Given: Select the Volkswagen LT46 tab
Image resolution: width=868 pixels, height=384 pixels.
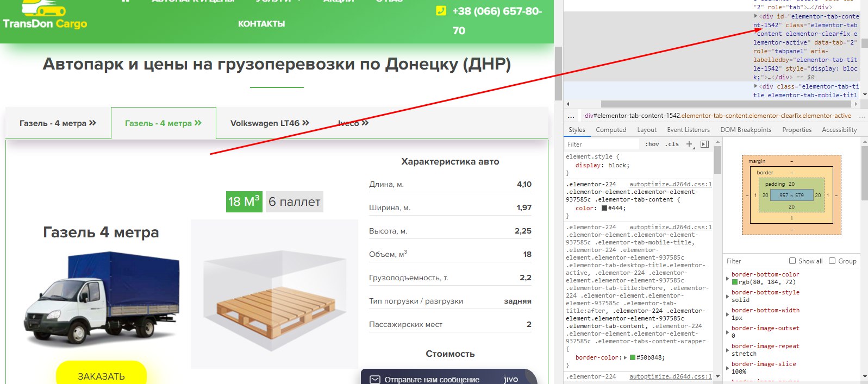Looking at the screenshot, I should 270,123.
